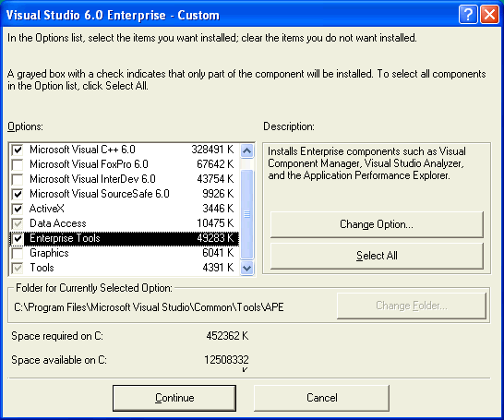Click the APE install folder path text

[x=149, y=307]
